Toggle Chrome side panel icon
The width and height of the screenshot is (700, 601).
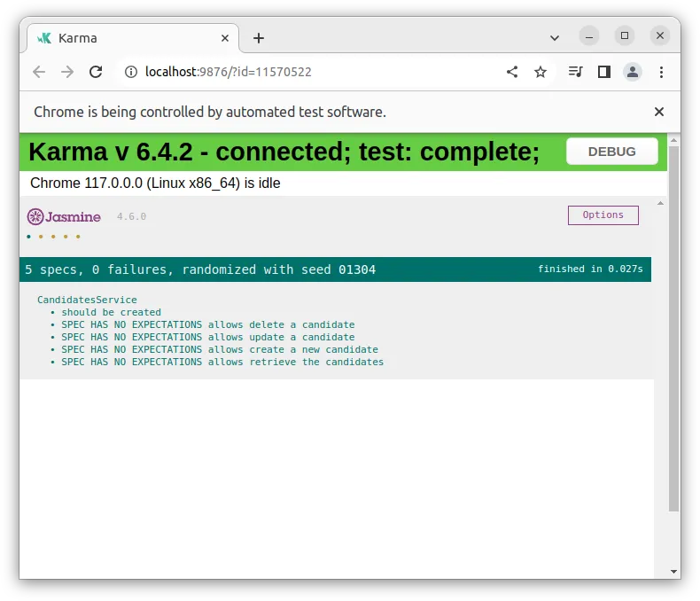[x=604, y=72]
